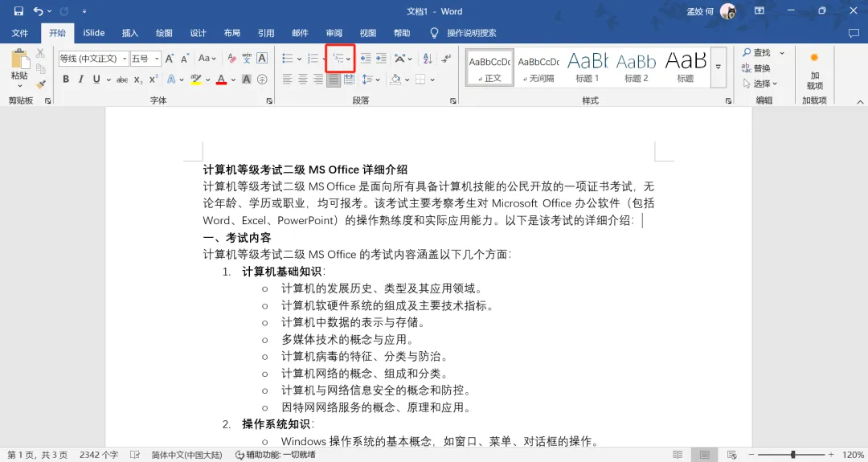Apply the 标题 1 style

click(x=588, y=67)
